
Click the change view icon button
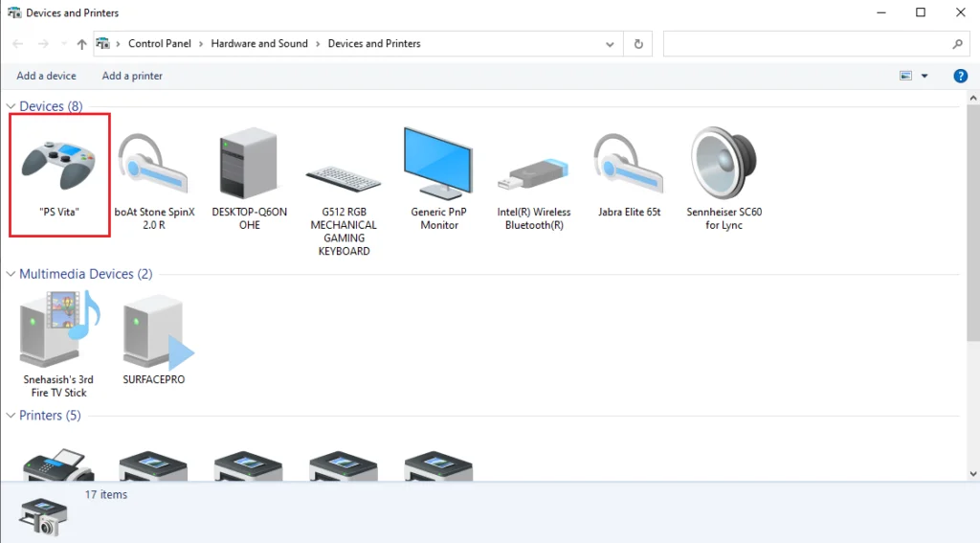click(905, 76)
